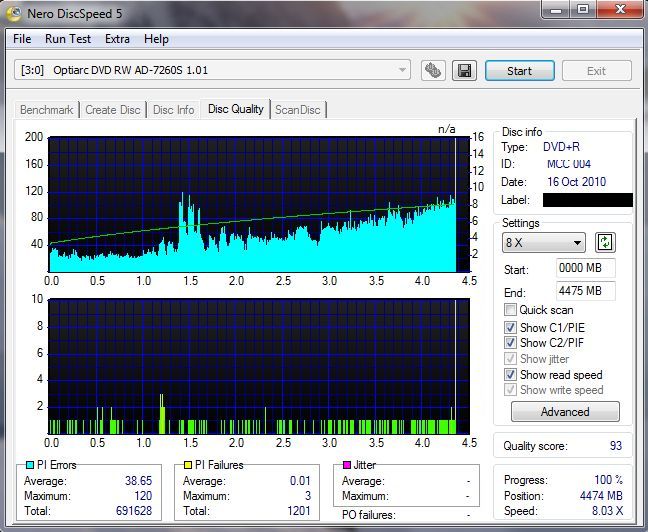Toggle the Show read speed checkbox
648x532 pixels.
(x=510, y=375)
